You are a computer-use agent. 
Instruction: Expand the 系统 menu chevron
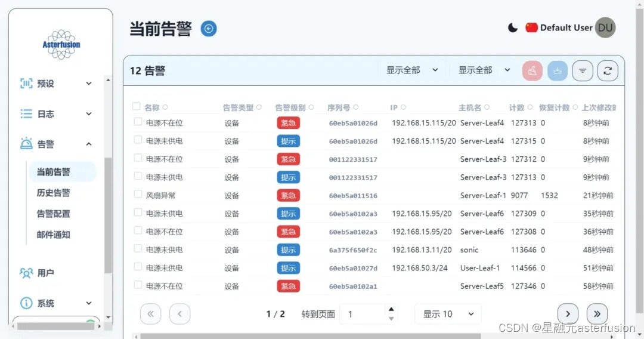[x=89, y=303]
